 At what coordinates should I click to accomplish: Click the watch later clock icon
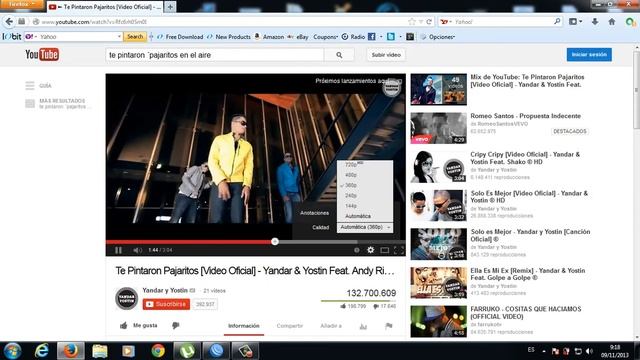pyautogui.click(x=357, y=250)
